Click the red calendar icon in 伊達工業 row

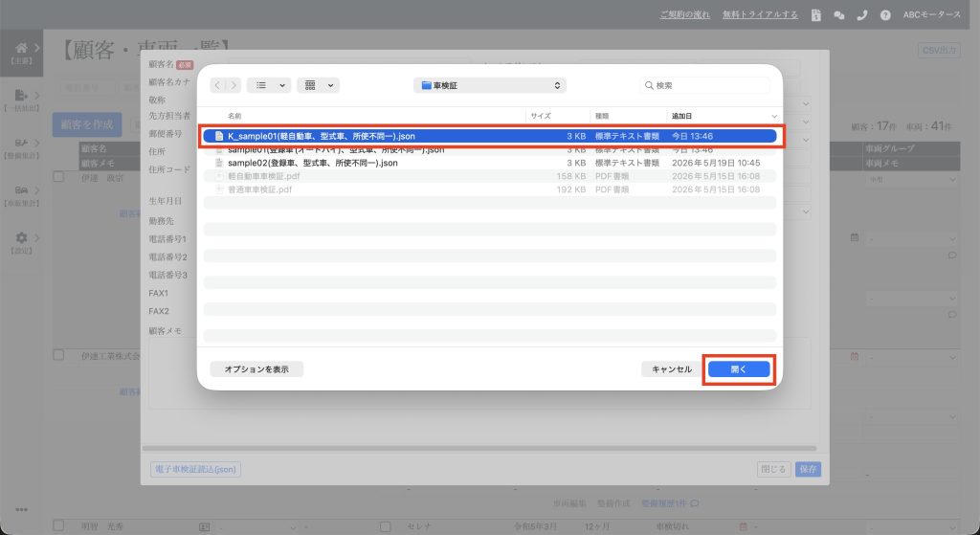[x=855, y=356]
